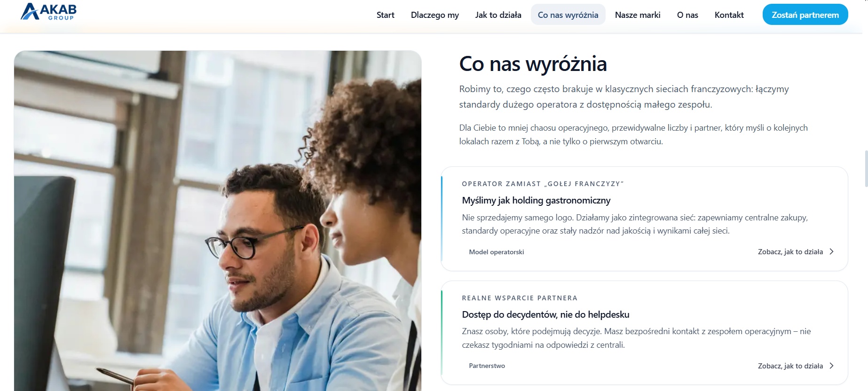Click Dostęp do decydentów heading
Image resolution: width=868 pixels, height=391 pixels.
(x=545, y=314)
